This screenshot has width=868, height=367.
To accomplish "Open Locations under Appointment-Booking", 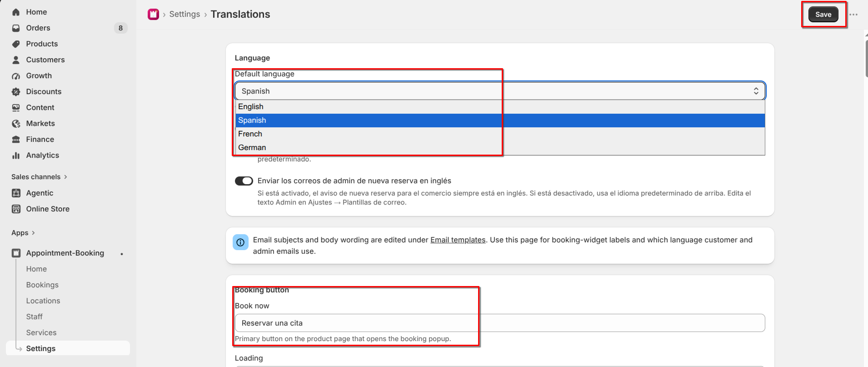I will pos(43,301).
